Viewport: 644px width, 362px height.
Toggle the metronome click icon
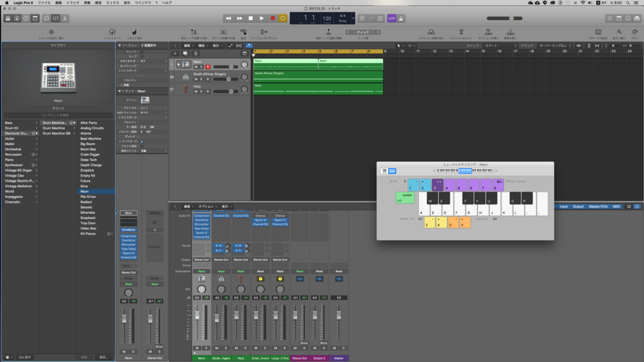[401, 18]
